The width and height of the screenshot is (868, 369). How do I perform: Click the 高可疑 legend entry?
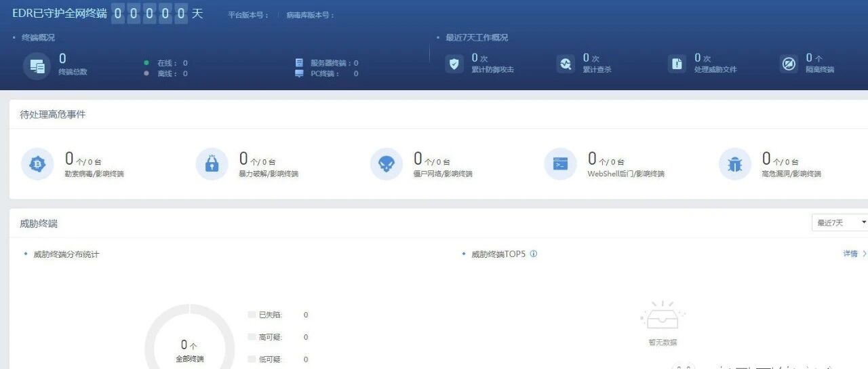click(x=278, y=337)
